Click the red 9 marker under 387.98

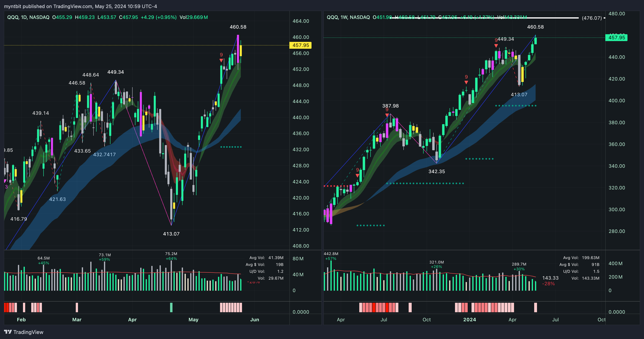(x=387, y=110)
